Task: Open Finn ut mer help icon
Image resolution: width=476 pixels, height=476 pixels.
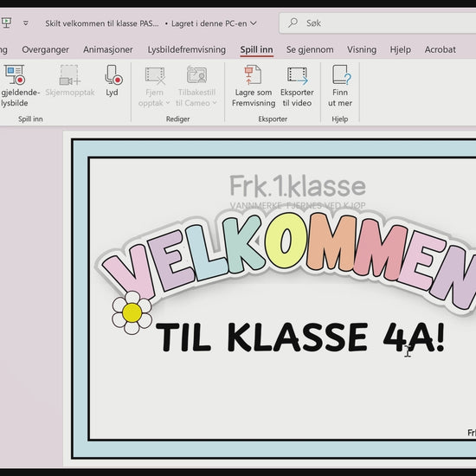Action: point(341,75)
